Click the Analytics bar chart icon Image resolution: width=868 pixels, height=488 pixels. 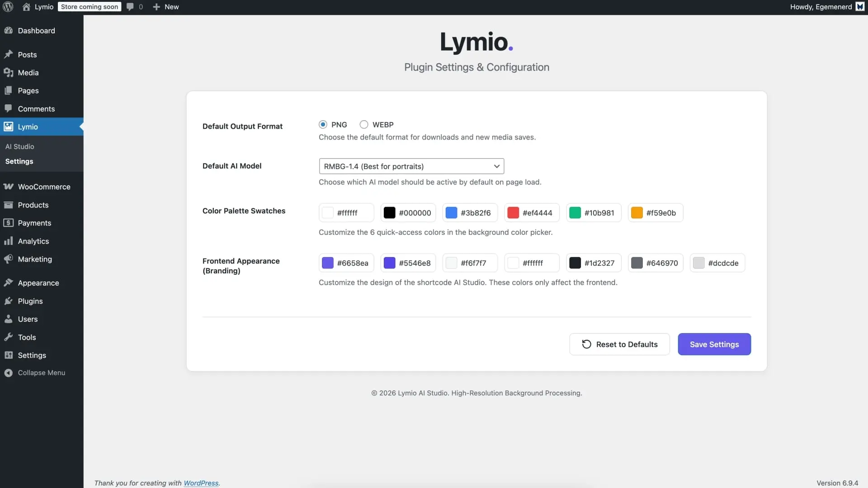point(8,241)
